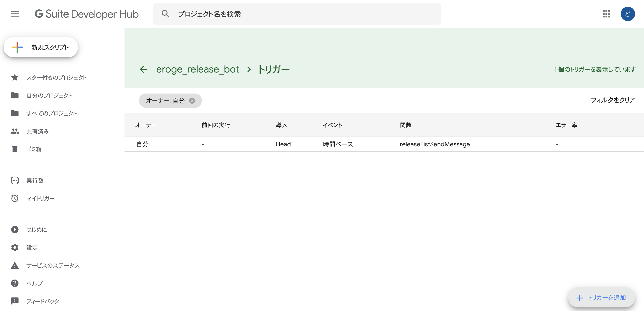This screenshot has width=644, height=311.
Task: Click フィルタをクリア clear filter link
Action: pos(612,100)
